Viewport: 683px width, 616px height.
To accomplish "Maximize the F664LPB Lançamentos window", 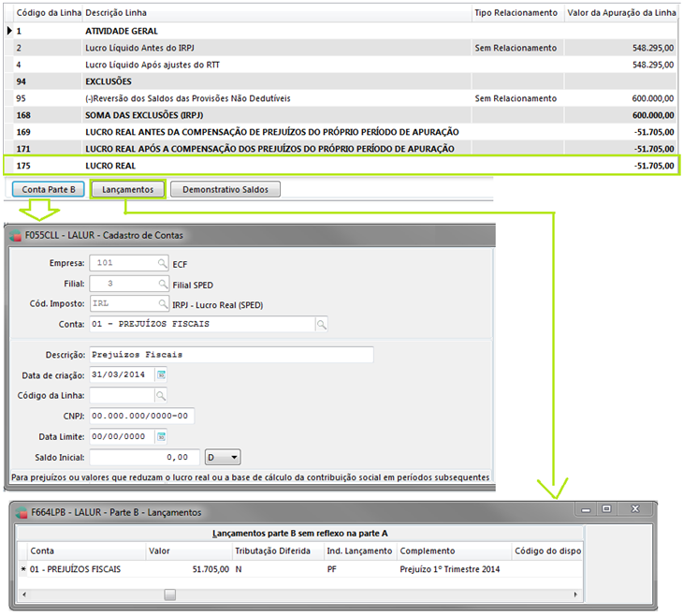I will [x=606, y=509].
